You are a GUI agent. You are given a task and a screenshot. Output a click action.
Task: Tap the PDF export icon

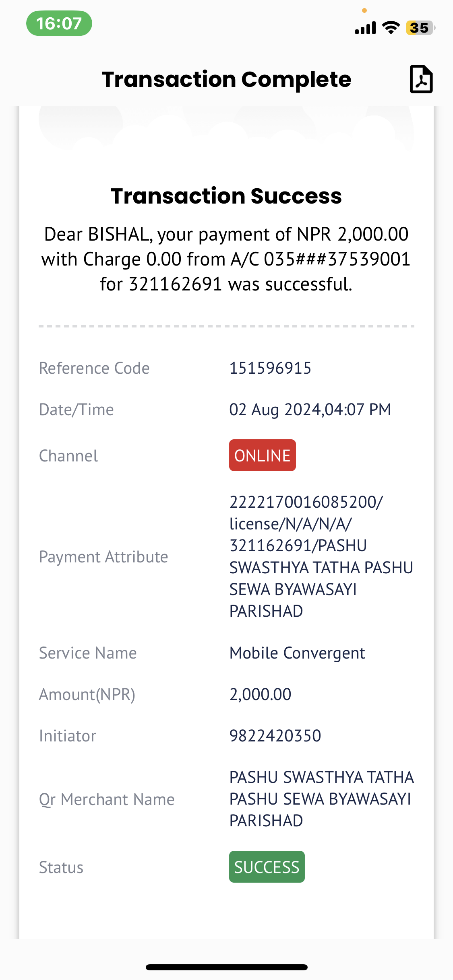coord(421,79)
